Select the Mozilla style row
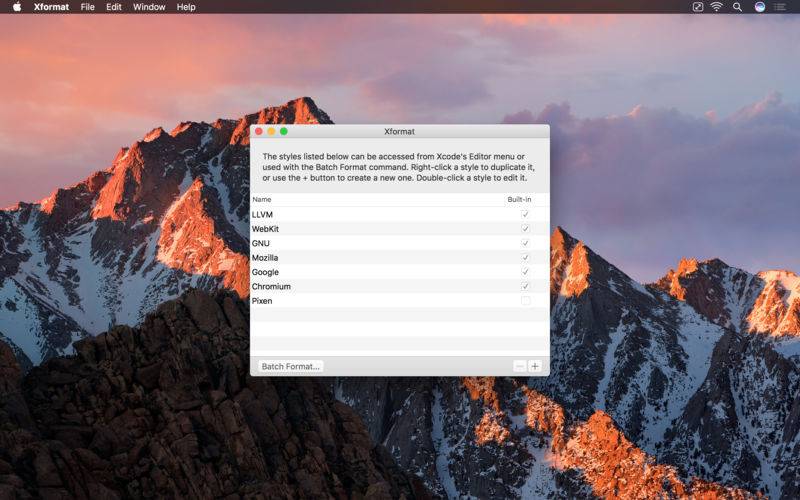This screenshot has width=800, height=500. point(399,258)
